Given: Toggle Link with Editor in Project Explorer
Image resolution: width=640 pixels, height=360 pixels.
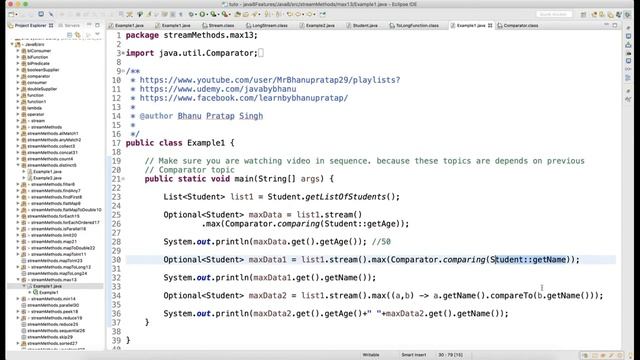Looking at the screenshot, I should [x=78, y=35].
